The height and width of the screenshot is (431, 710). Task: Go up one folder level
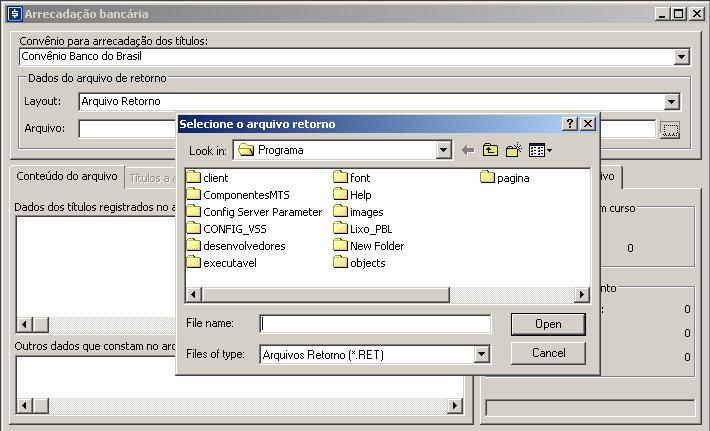(x=490, y=150)
